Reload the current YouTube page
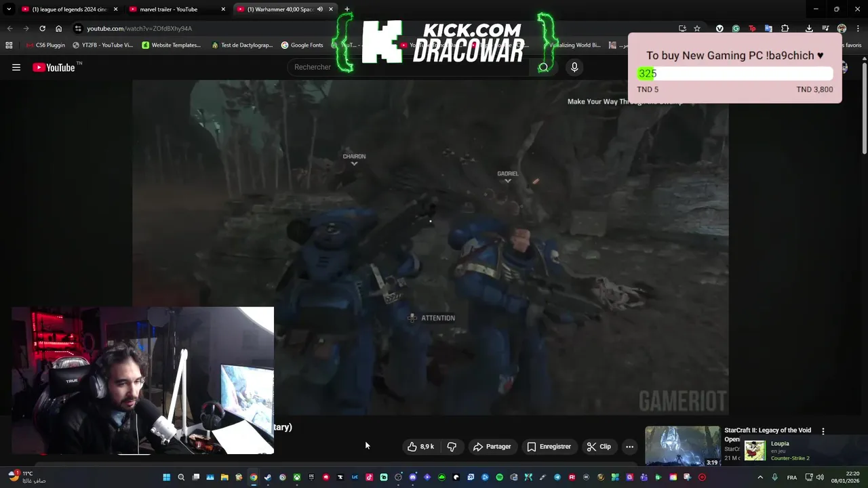 (x=42, y=28)
